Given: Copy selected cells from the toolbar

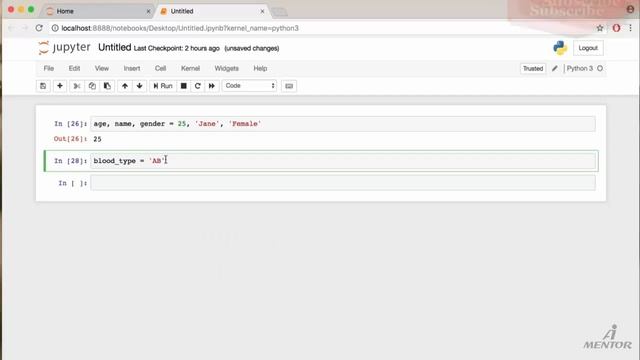Looking at the screenshot, I should [92, 86].
